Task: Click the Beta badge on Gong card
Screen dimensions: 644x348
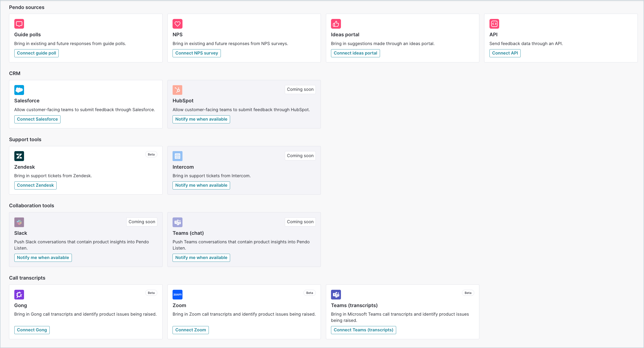Action: (x=151, y=293)
